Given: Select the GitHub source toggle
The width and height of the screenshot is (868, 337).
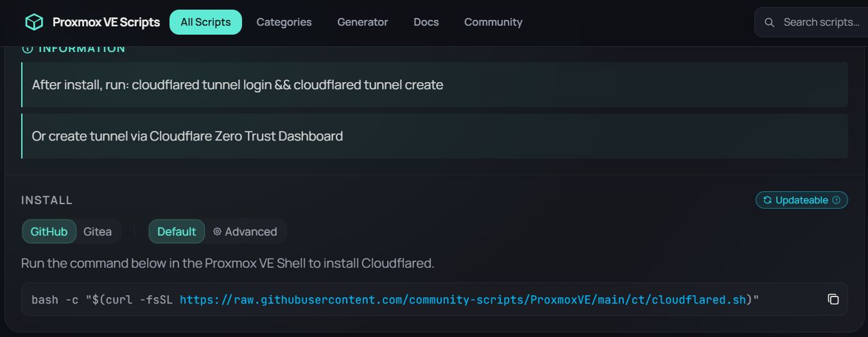Looking at the screenshot, I should (49, 232).
